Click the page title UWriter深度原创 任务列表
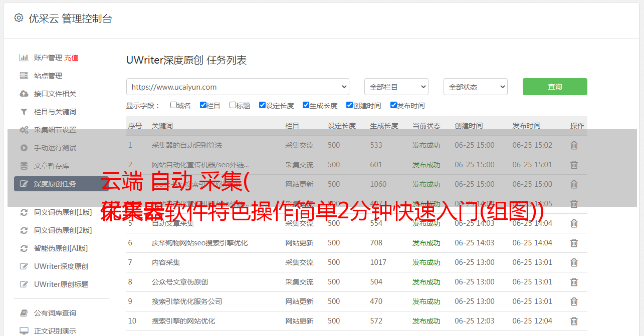This screenshot has width=644, height=336. (186, 60)
